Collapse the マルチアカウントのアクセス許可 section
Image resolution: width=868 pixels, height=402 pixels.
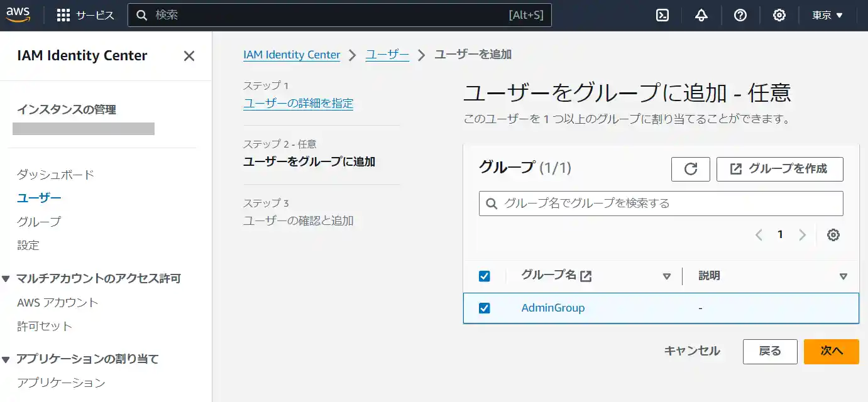[7, 278]
